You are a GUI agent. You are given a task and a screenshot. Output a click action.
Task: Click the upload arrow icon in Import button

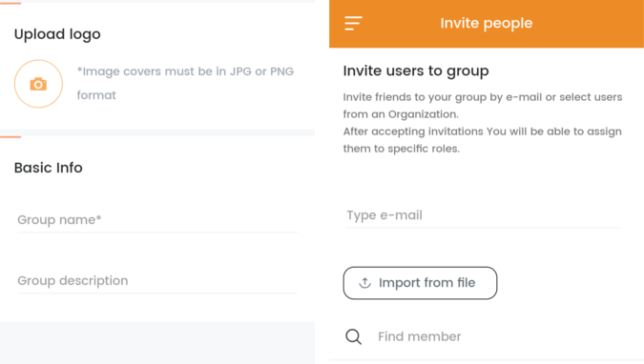pyautogui.click(x=364, y=283)
